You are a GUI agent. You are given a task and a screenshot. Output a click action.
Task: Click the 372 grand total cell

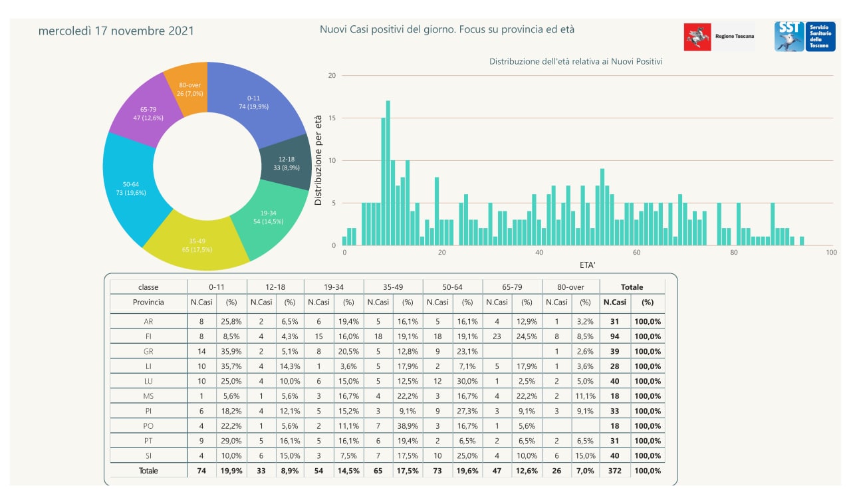pos(614,471)
